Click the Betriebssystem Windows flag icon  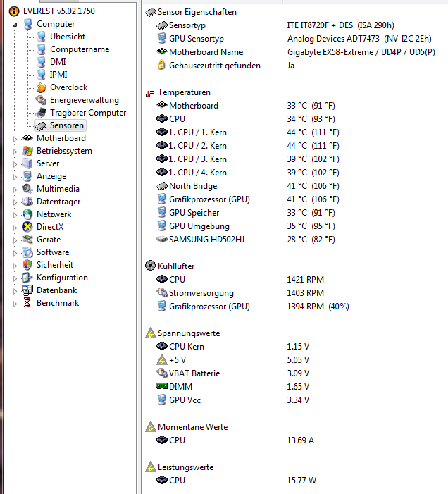(27, 151)
